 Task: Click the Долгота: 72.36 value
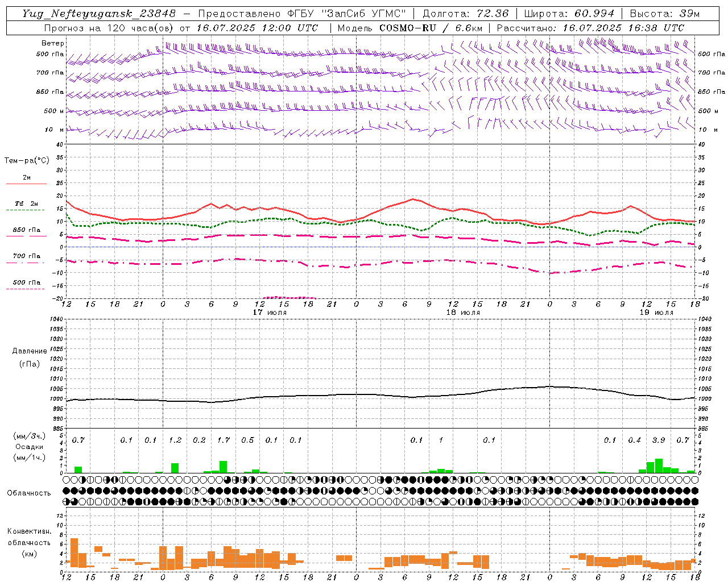(466, 14)
